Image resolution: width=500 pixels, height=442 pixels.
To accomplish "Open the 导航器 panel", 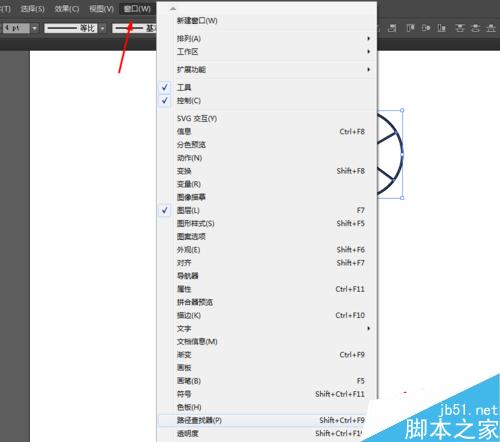I will pyautogui.click(x=267, y=276).
